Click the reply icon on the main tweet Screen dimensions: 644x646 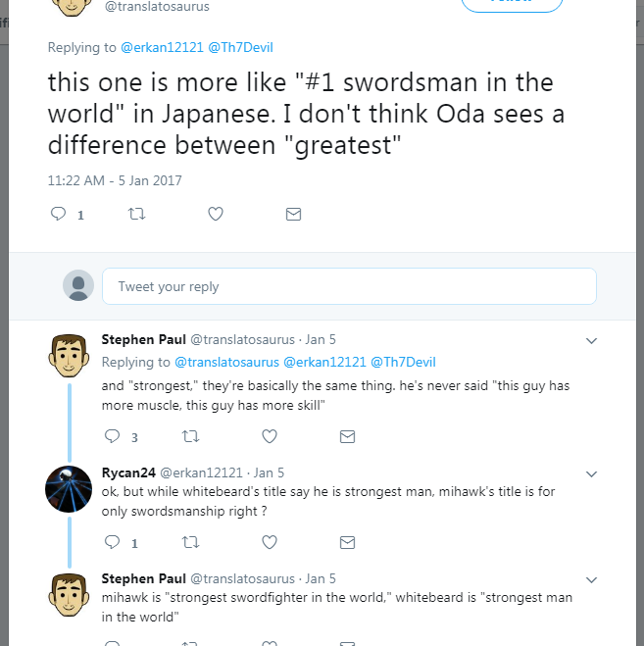(x=58, y=214)
